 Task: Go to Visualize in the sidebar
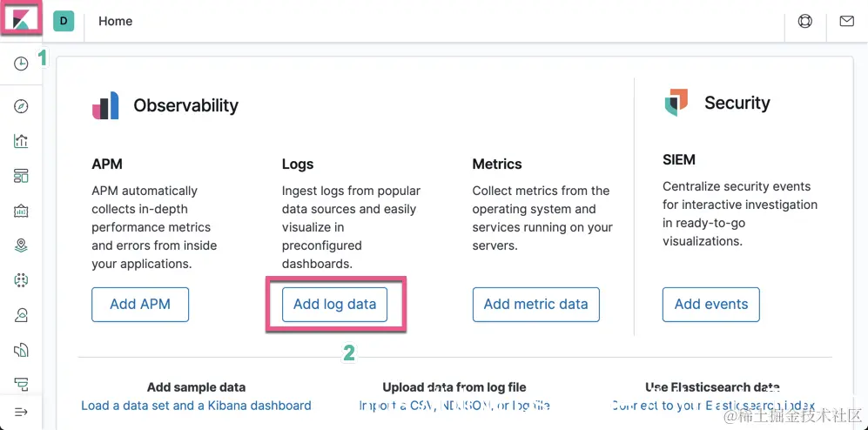point(21,141)
